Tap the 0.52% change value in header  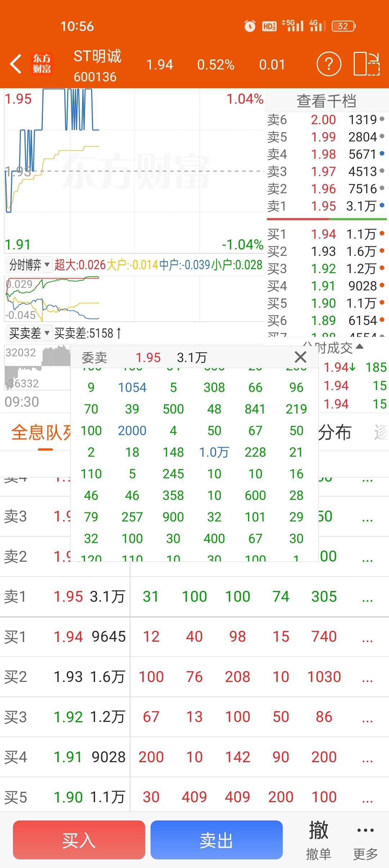[216, 65]
